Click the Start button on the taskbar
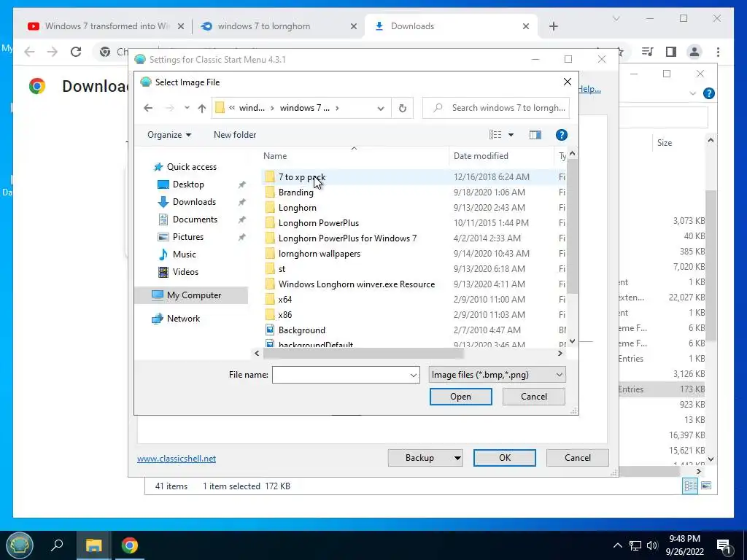 [x=19, y=545]
